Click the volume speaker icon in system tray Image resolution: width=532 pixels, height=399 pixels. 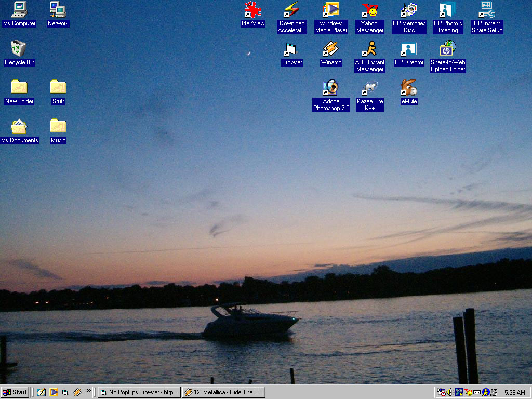[449, 392]
